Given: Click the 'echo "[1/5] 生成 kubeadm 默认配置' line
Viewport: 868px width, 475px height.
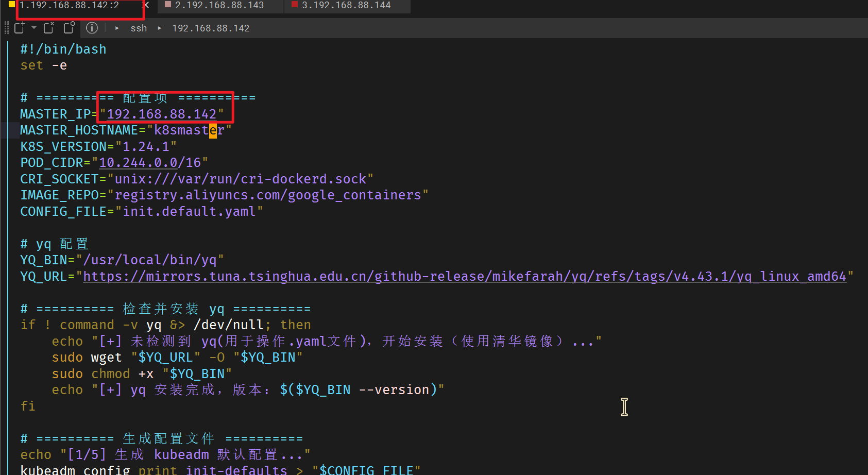Looking at the screenshot, I should [x=165, y=454].
